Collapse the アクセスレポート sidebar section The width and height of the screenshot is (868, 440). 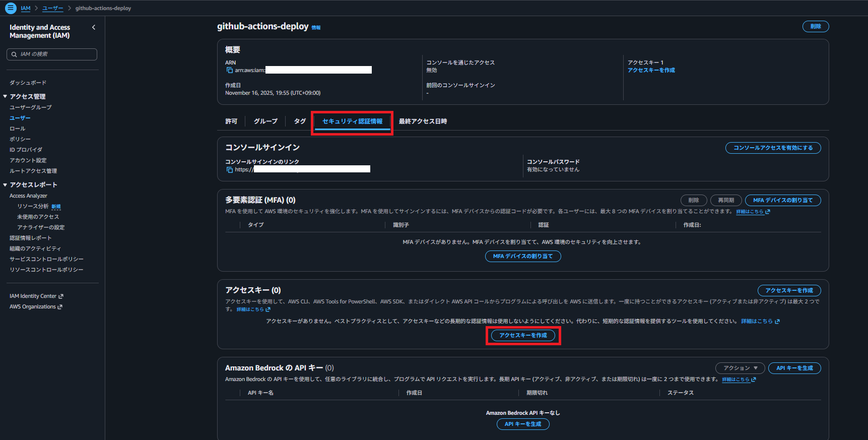click(5, 184)
